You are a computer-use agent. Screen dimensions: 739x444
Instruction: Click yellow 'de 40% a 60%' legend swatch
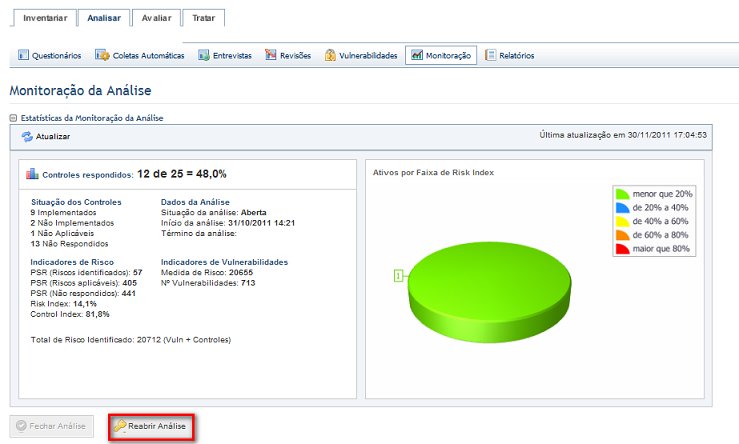coord(623,221)
